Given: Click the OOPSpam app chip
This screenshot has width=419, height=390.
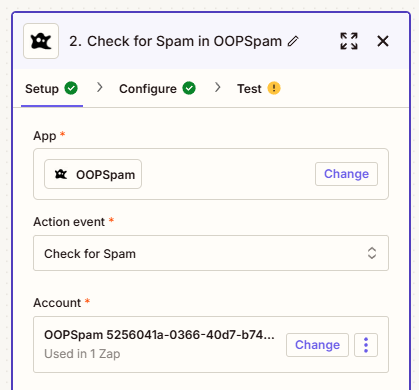Looking at the screenshot, I should click(93, 174).
